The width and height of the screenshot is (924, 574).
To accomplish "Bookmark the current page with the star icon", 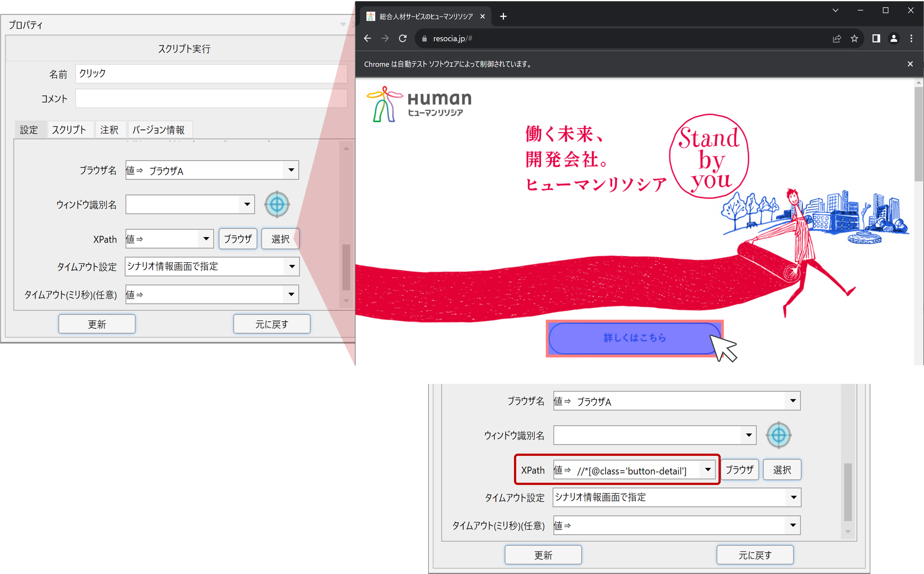I will [x=855, y=38].
